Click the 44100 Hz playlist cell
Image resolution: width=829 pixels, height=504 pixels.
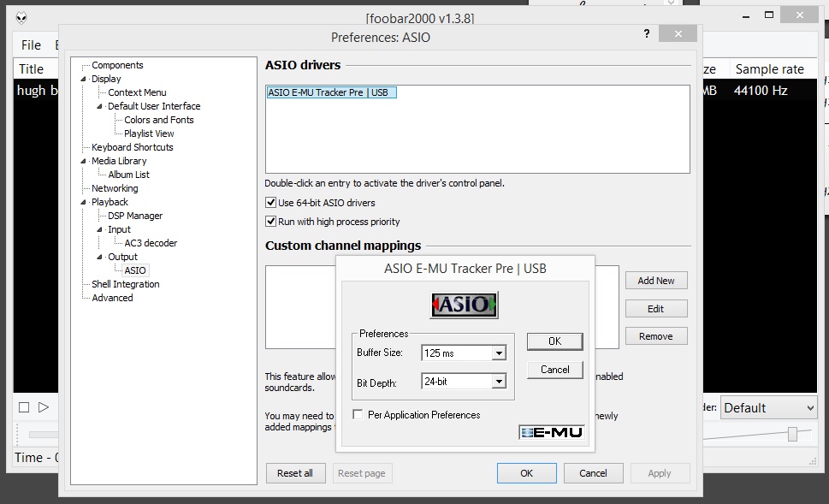pos(761,90)
